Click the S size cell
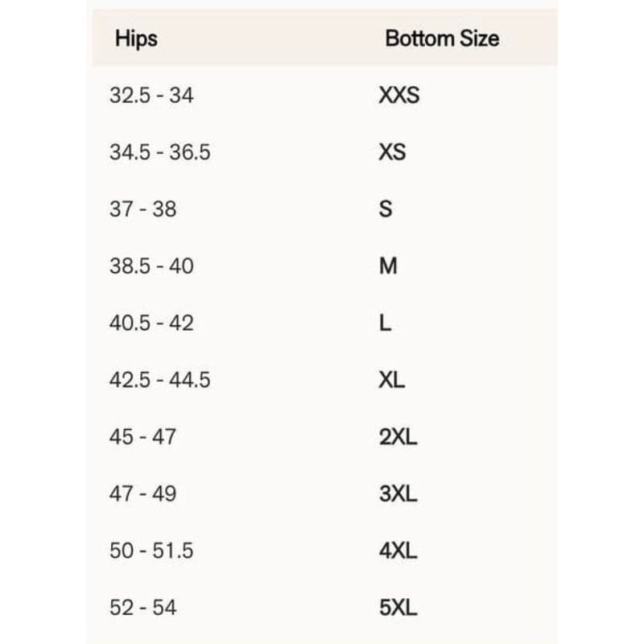 pos(386,209)
